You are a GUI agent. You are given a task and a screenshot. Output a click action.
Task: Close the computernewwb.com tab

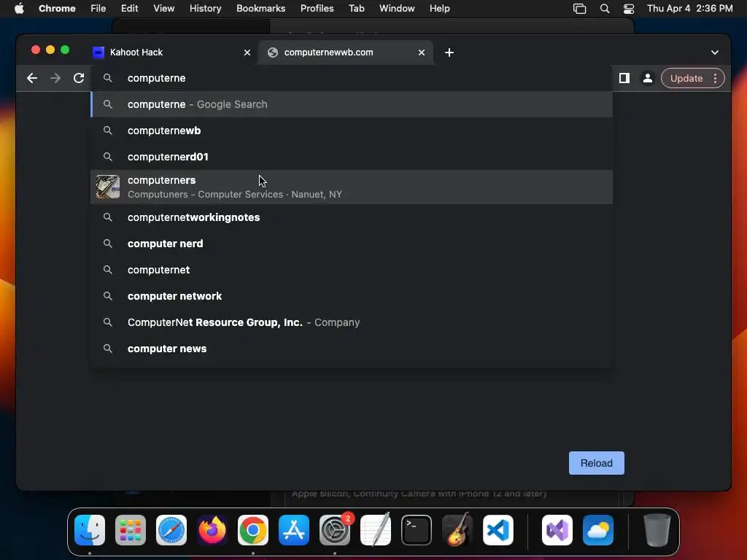422,52
